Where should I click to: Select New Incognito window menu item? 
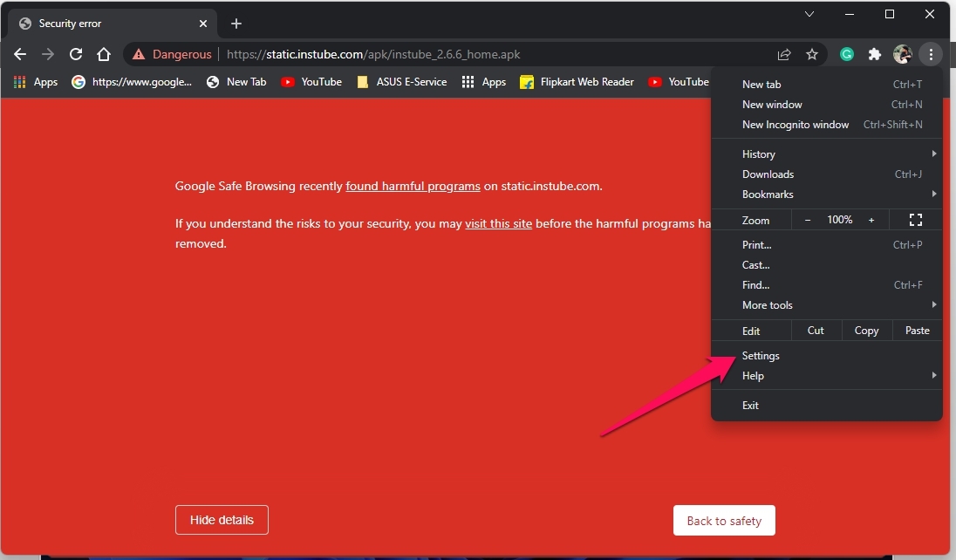[x=795, y=125]
